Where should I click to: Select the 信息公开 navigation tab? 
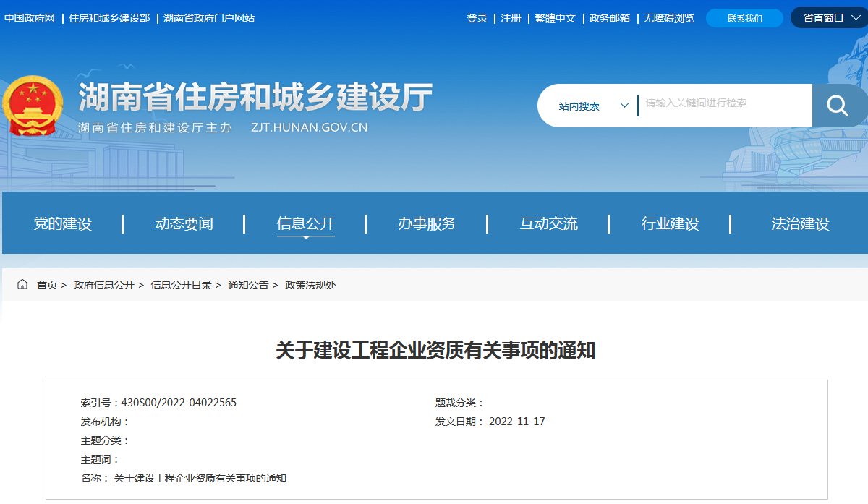[305, 223]
